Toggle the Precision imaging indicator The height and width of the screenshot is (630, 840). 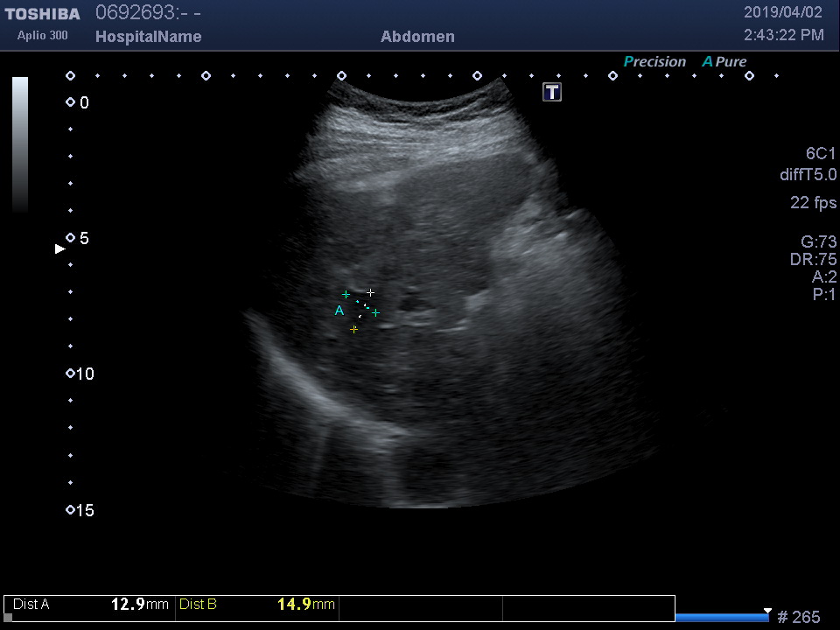(x=654, y=62)
